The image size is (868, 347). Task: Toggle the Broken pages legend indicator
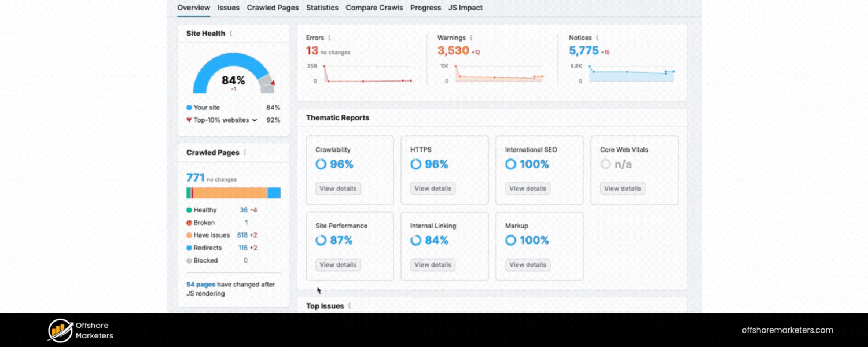point(188,223)
